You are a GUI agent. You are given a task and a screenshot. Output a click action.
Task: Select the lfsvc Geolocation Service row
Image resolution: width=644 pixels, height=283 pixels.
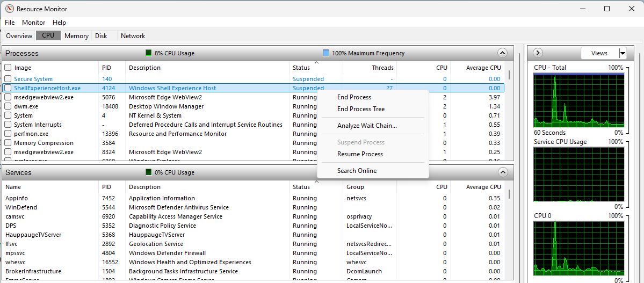point(254,244)
